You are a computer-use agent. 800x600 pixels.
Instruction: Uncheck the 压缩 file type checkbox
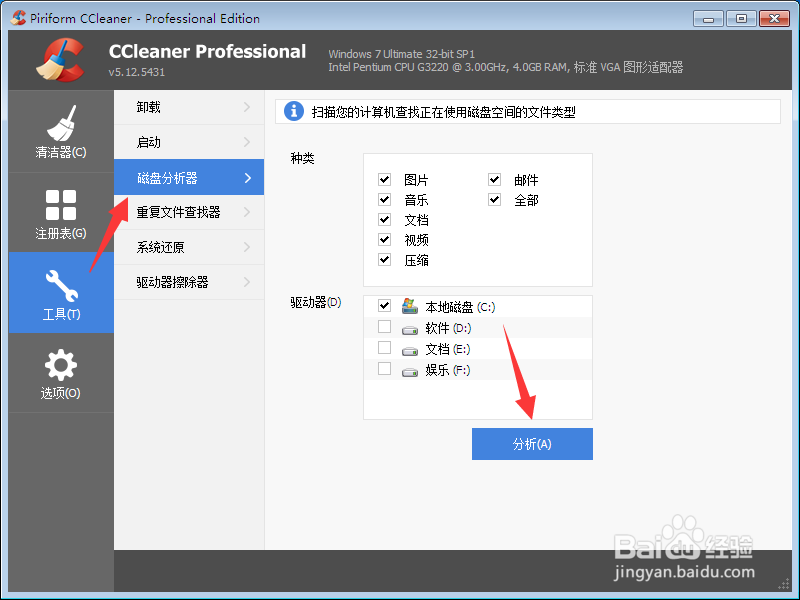point(385,260)
